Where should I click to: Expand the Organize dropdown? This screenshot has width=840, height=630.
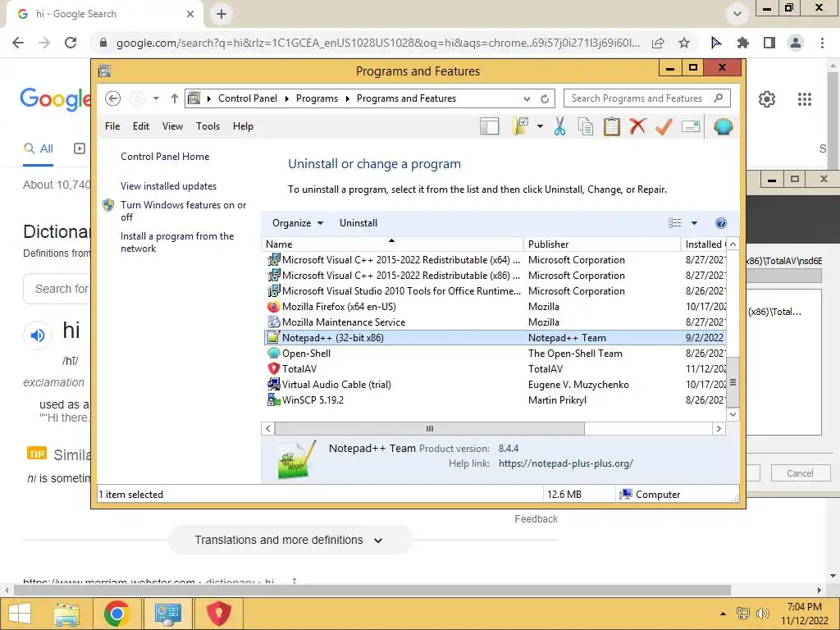coord(297,223)
